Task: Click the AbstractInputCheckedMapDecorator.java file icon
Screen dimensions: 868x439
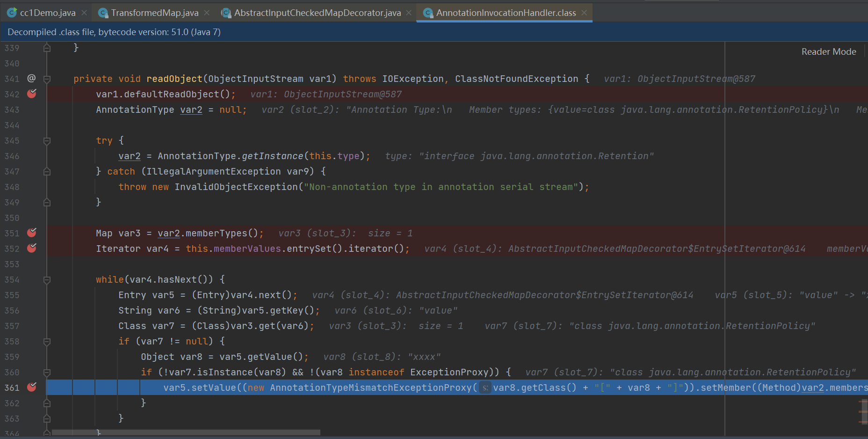Action: pos(226,13)
